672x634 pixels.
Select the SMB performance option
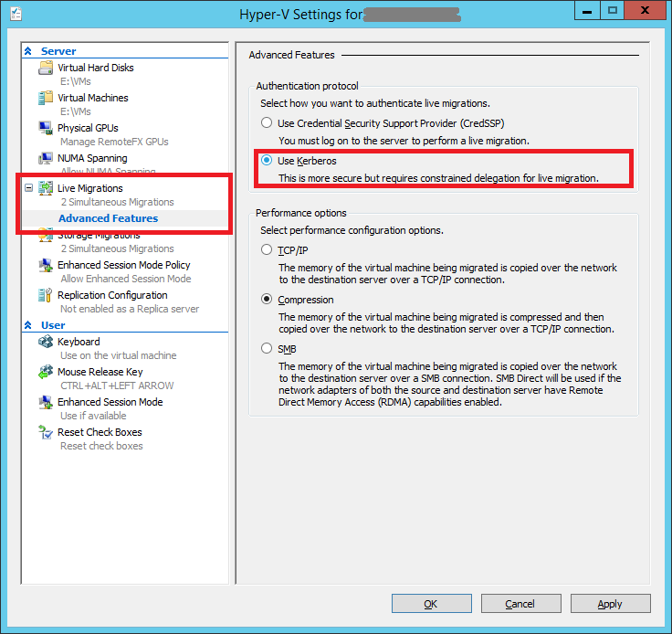267,348
